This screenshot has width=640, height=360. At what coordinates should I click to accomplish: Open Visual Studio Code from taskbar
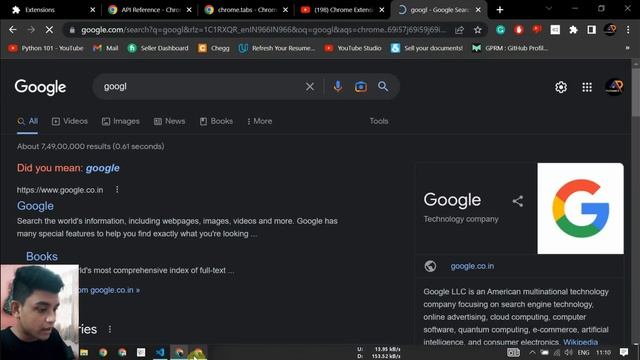(x=160, y=352)
